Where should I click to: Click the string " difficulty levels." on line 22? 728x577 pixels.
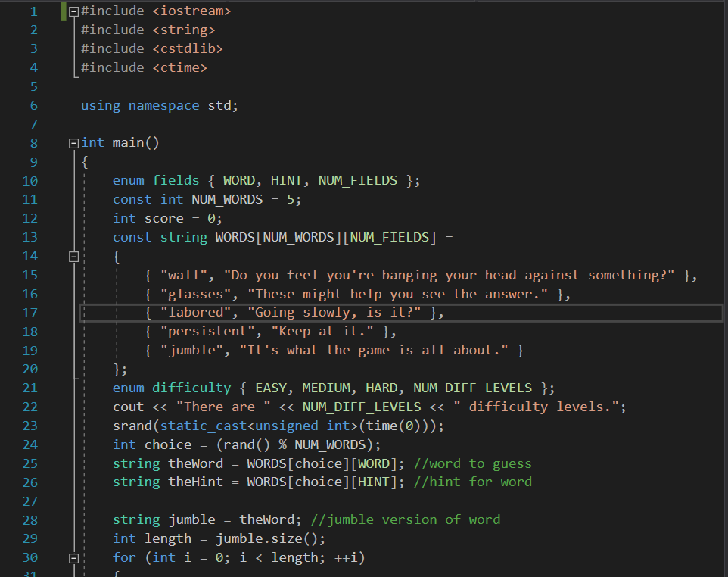(x=537, y=407)
